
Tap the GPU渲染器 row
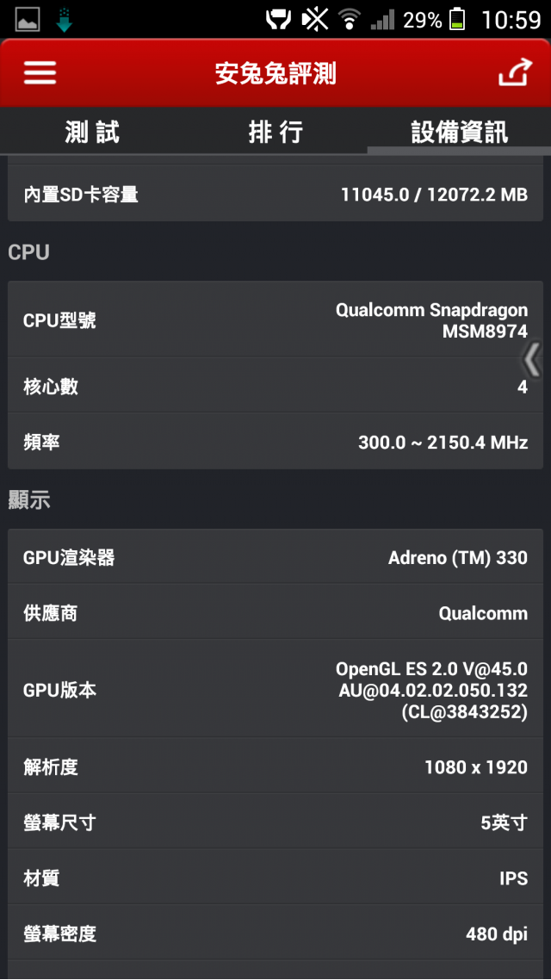pyautogui.click(x=275, y=558)
